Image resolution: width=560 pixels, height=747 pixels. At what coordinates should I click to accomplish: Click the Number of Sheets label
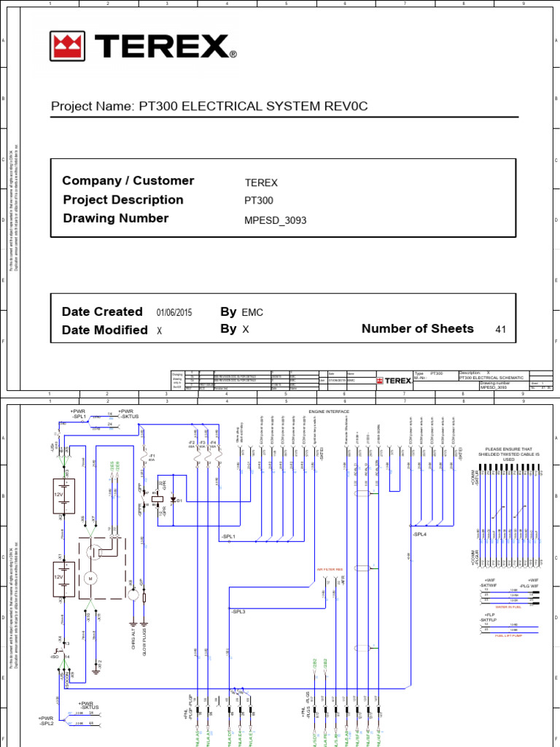[x=418, y=329]
